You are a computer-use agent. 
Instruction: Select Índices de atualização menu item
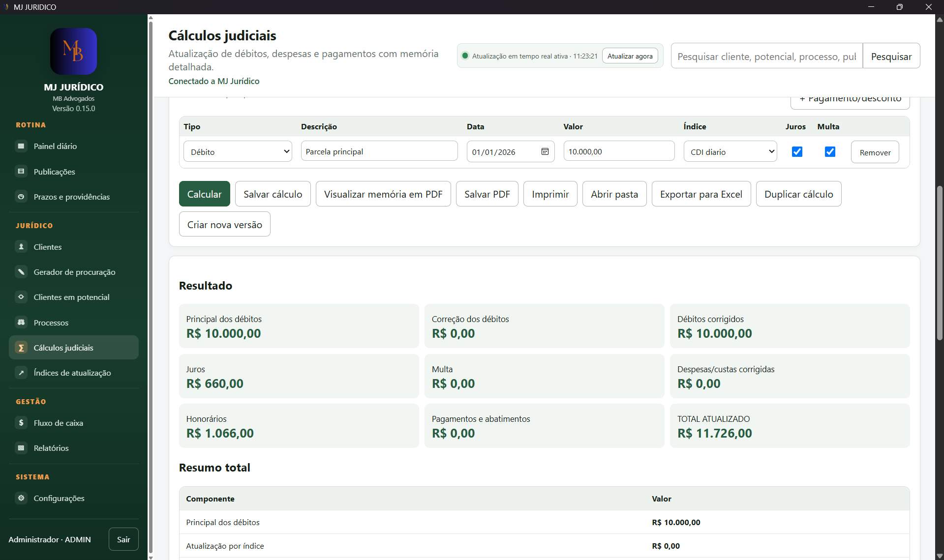[74, 373]
